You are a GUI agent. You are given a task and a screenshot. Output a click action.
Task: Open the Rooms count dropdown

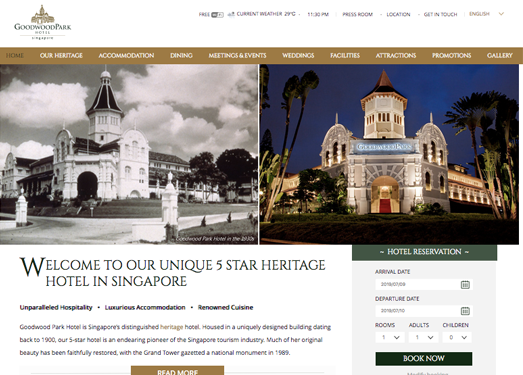(x=390, y=337)
